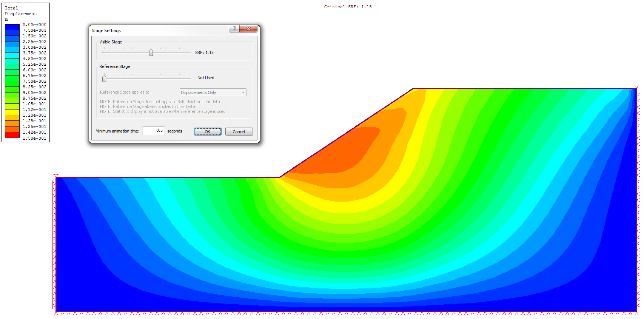644x319 pixels.
Task: Click the dark orange maximum displacement zone
Action: pyautogui.click(x=340, y=151)
